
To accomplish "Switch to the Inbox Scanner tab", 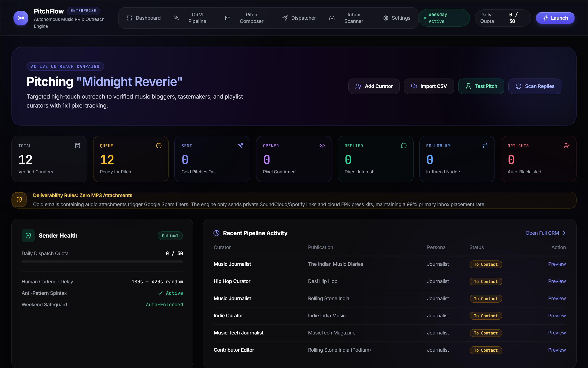I will pyautogui.click(x=347, y=18).
